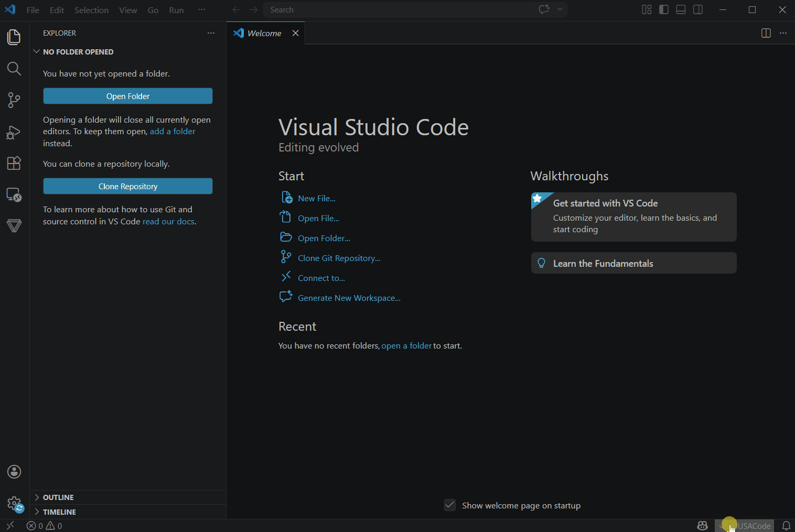This screenshot has width=795, height=532.
Task: Open the Run and Debug view
Action: tap(14, 132)
